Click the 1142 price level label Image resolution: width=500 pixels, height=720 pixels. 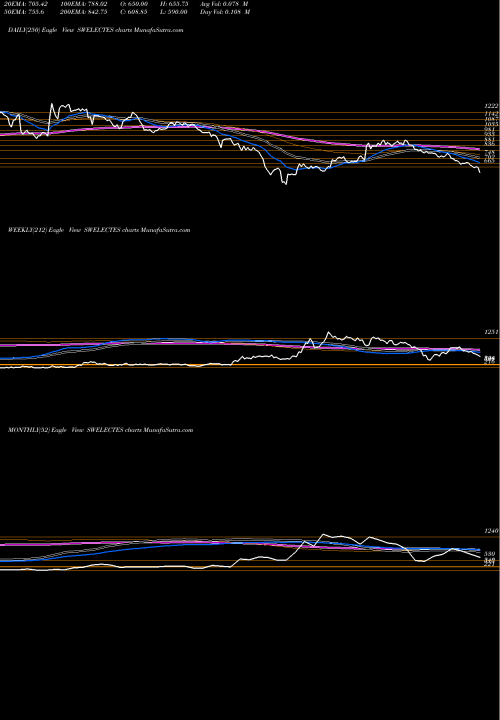point(491,113)
